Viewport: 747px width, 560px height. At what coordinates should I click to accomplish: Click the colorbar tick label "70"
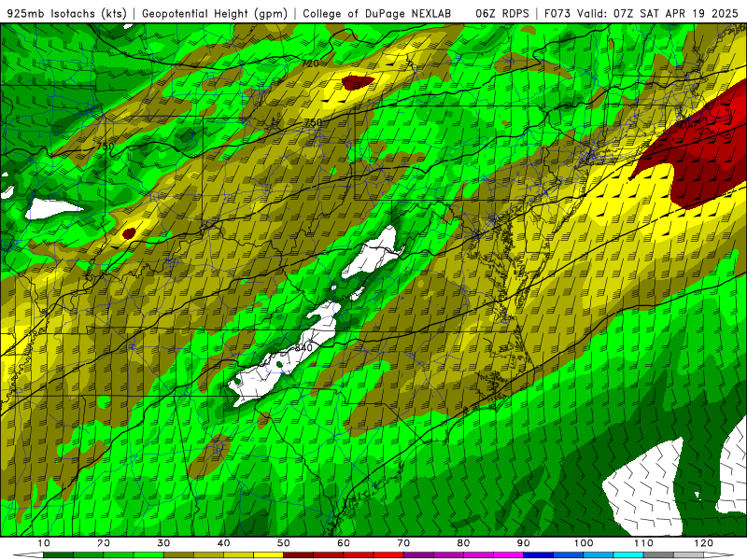(x=403, y=543)
